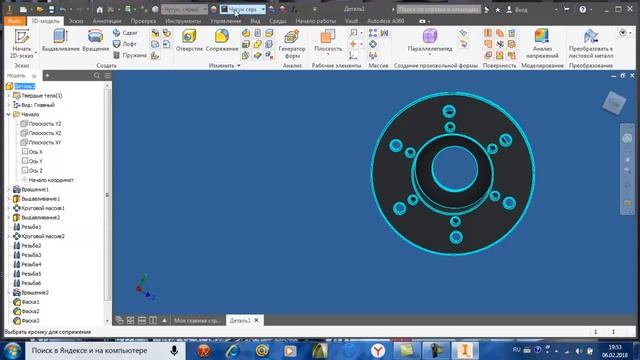Viewport: 640px width, 360px height.
Task: Open help with the question mark icon
Action: pyautogui.click(x=583, y=9)
